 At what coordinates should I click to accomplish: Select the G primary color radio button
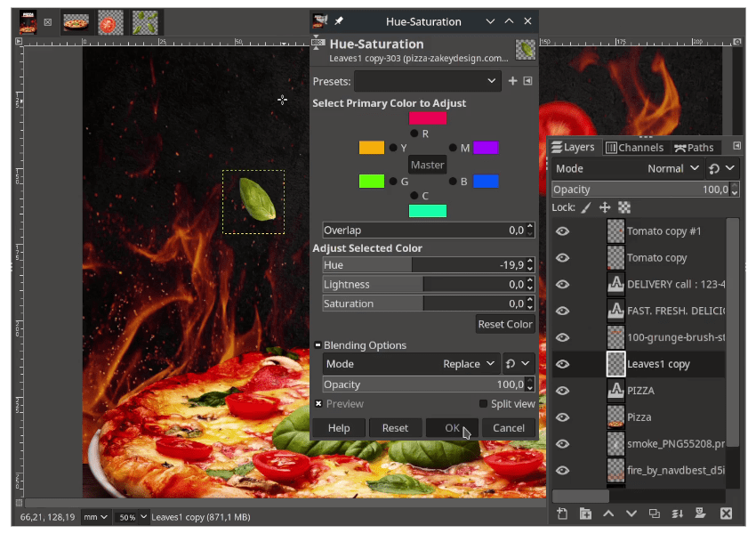[x=393, y=182]
